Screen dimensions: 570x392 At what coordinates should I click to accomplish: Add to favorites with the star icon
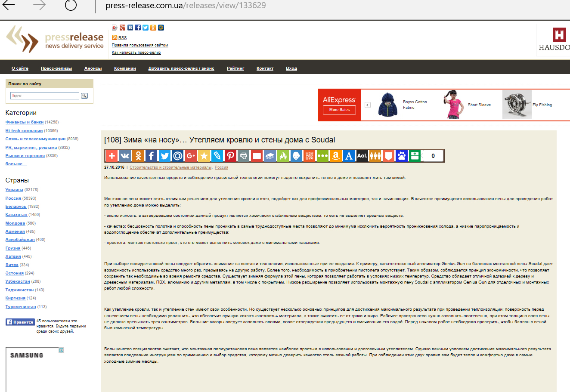pos(204,156)
